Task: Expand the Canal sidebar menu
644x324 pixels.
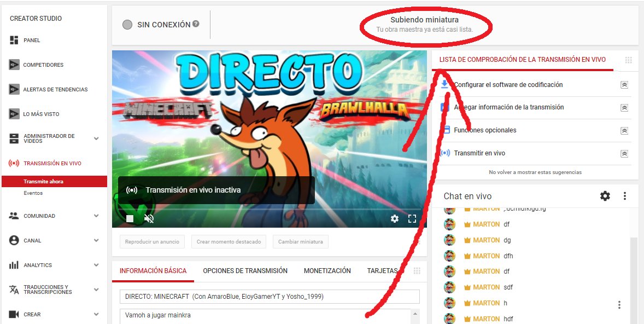Action: (97, 240)
